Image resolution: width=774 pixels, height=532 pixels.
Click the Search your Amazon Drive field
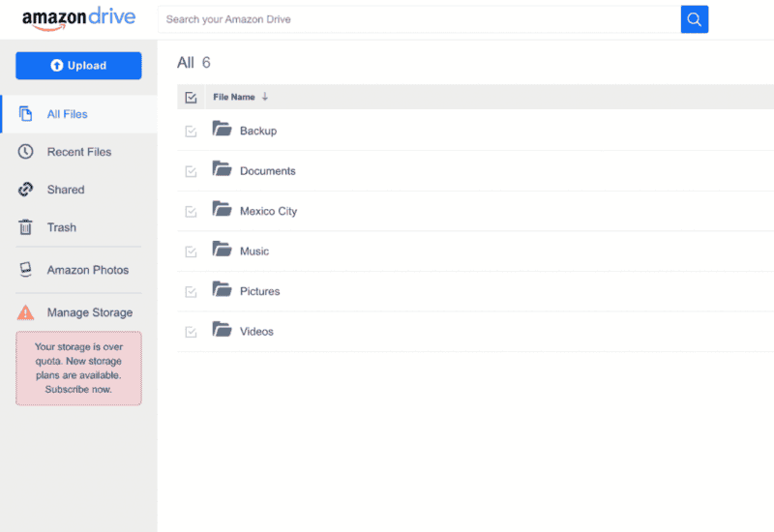click(x=419, y=19)
